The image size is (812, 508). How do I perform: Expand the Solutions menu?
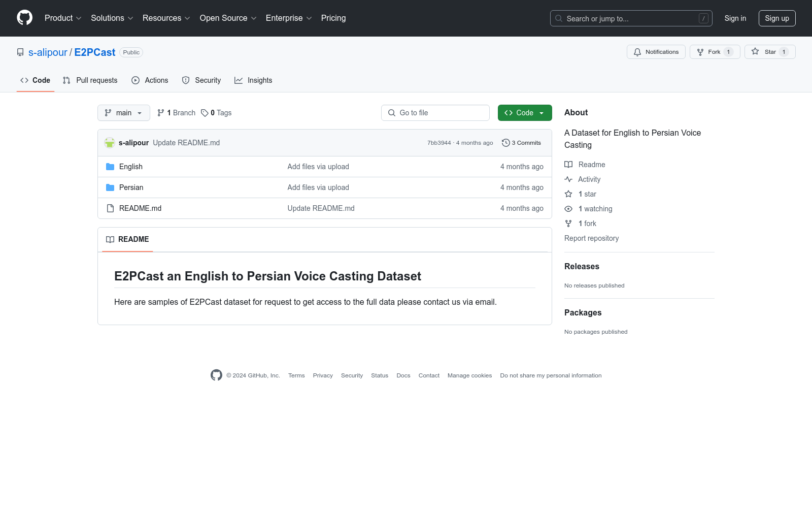tap(112, 18)
